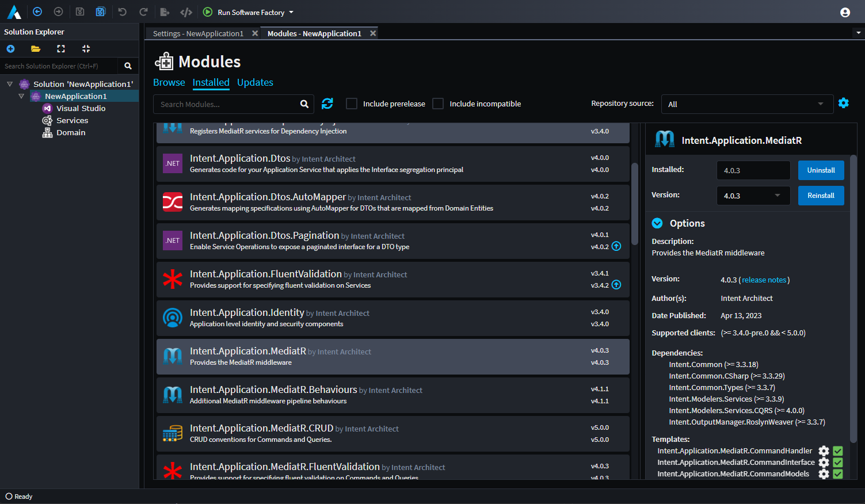The image size is (865, 504).
Task: Click gear icon beside CommandModels template
Action: (x=824, y=474)
